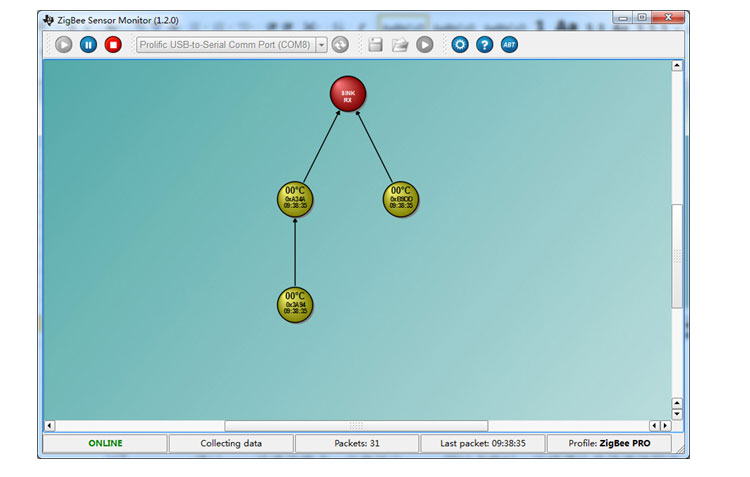The image size is (750, 477).
Task: Maximize the ZigBee Sensor Monitor window
Action: pos(642,18)
